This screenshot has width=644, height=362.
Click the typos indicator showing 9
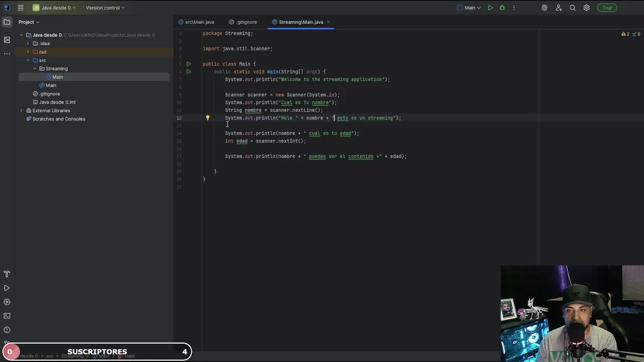[636, 34]
